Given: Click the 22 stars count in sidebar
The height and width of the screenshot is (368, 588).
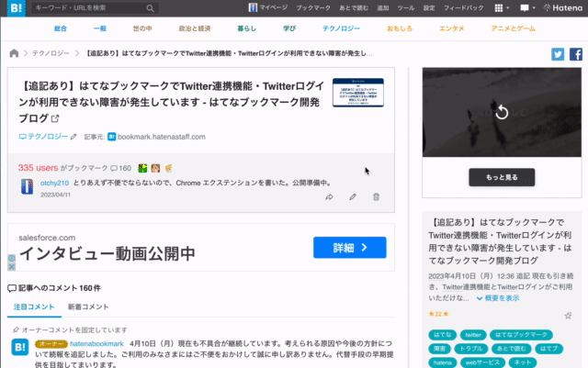Looking at the screenshot, I should pos(438,314).
